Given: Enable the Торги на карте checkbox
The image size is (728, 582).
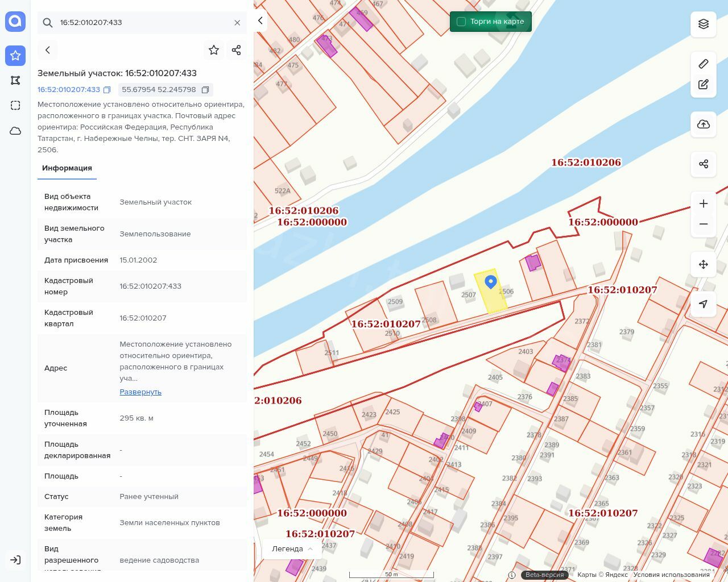Looking at the screenshot, I should coord(461,22).
